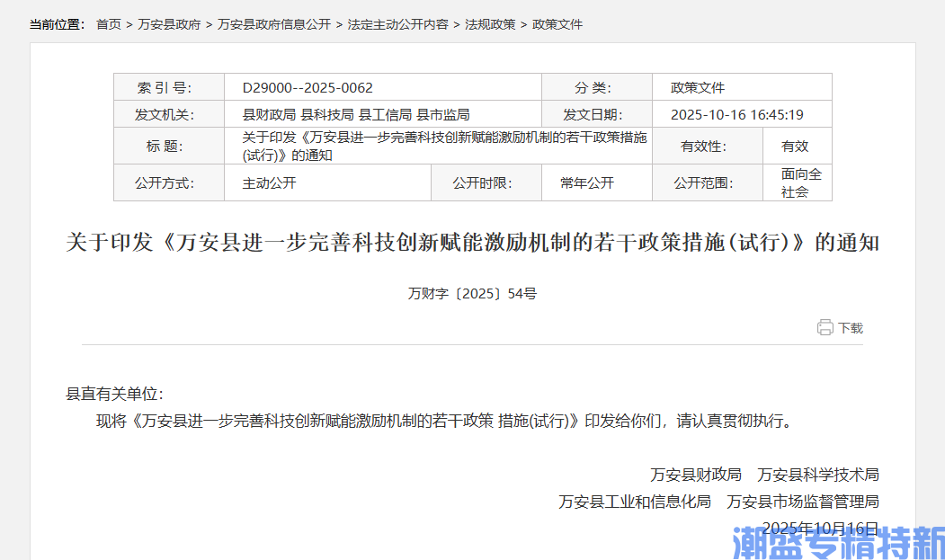Click the 政策文件 category value in table
Screen dimensions: 945x560
point(698,88)
